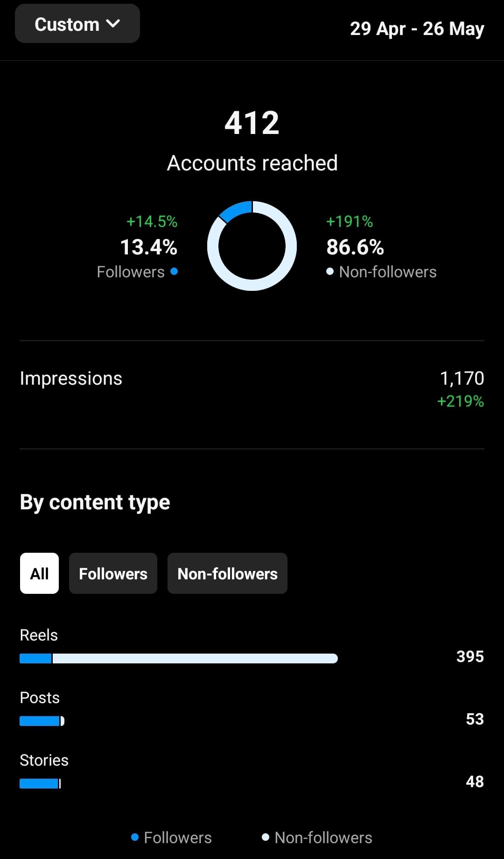This screenshot has width=504, height=859.
Task: Click the +219% impressions growth indicator
Action: (460, 401)
